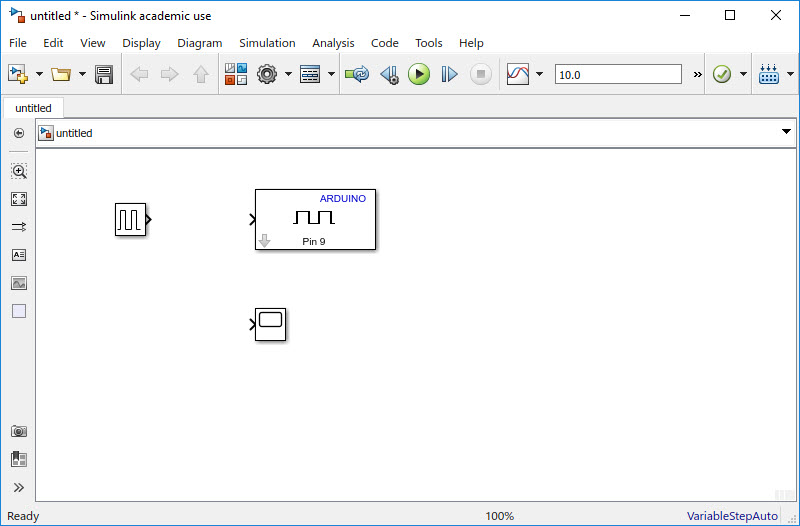The image size is (800, 526).
Task: Run the simulation with the green play button
Action: [419, 74]
